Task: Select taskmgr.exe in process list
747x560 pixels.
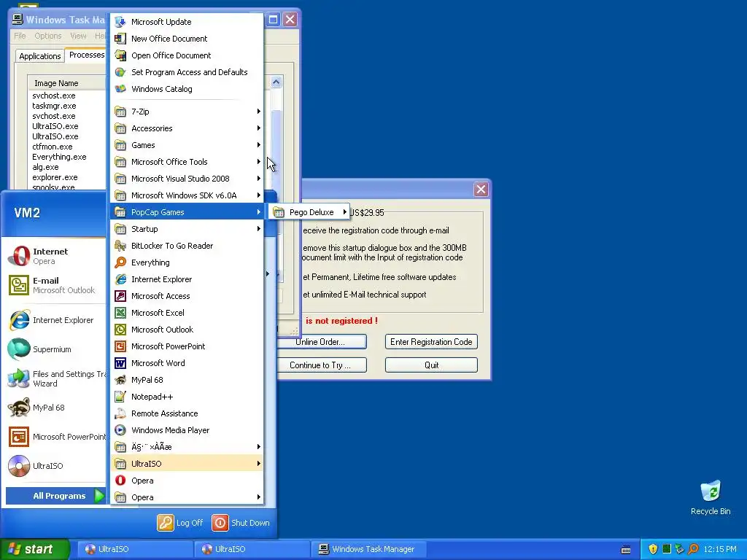Action: coord(54,106)
